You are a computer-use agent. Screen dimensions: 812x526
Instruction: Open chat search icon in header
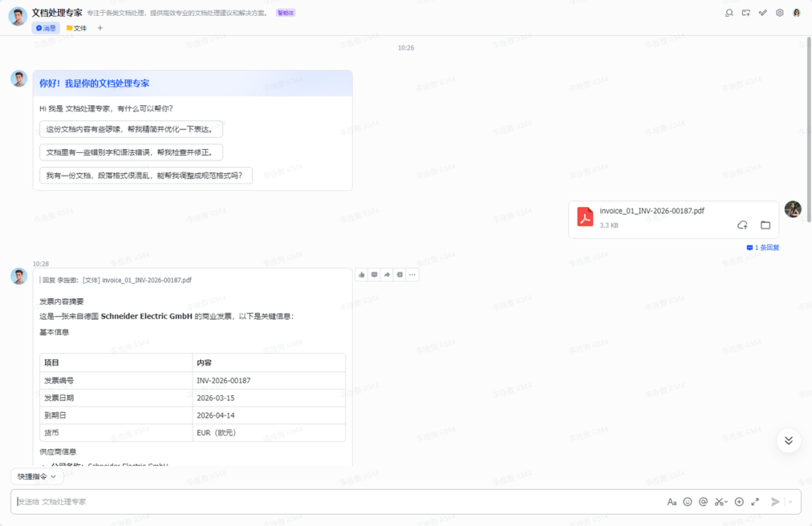point(729,13)
